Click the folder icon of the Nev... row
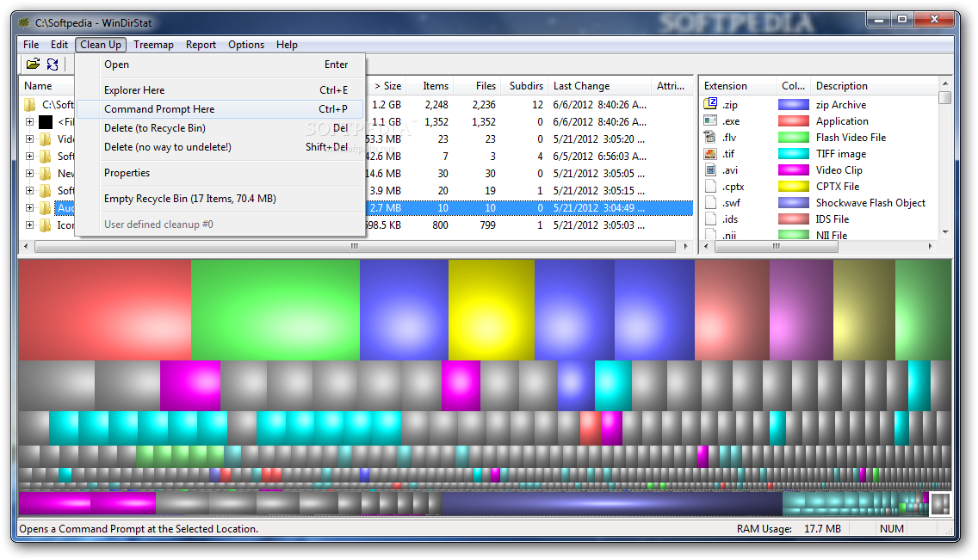Viewport: 978px width, 560px height. 46,173
